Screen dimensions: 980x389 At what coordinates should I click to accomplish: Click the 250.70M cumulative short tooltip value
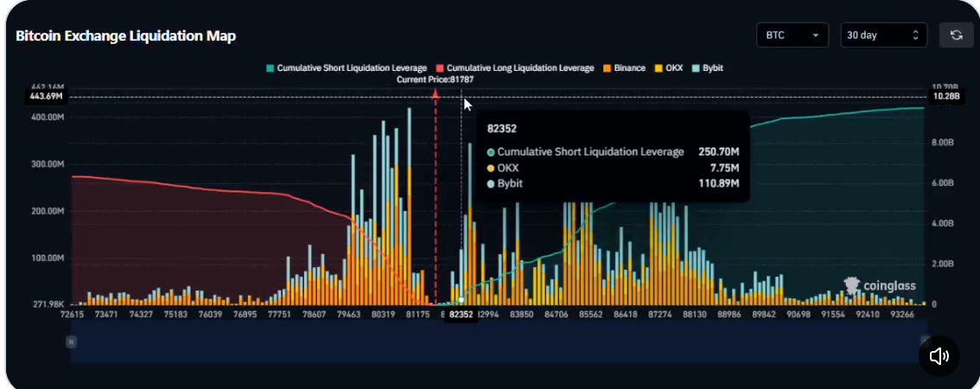(719, 152)
